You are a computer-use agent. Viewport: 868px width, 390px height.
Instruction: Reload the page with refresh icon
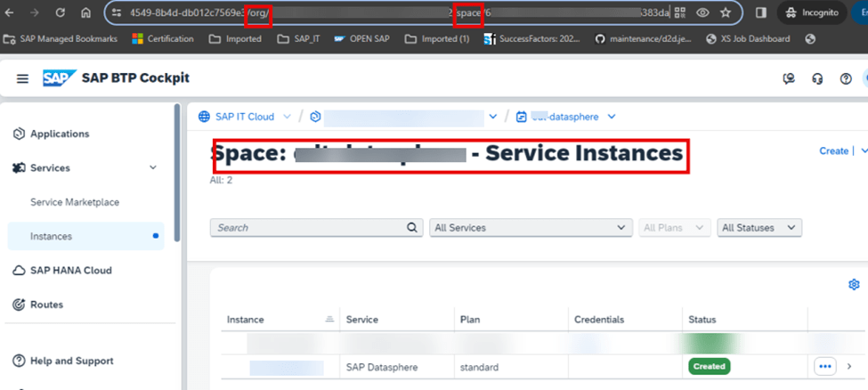pos(61,12)
